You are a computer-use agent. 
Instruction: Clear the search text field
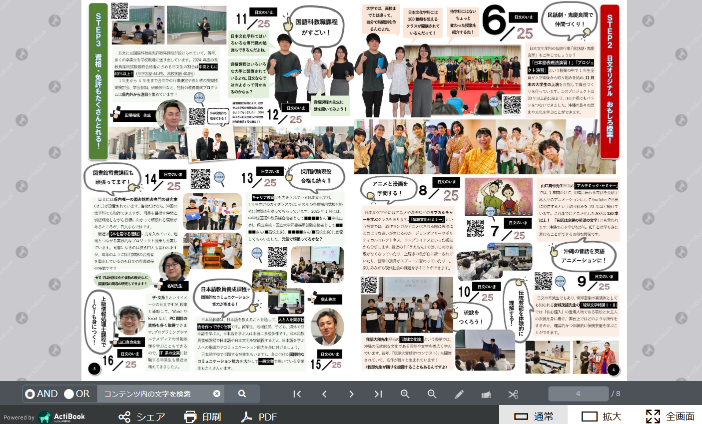coord(216,394)
